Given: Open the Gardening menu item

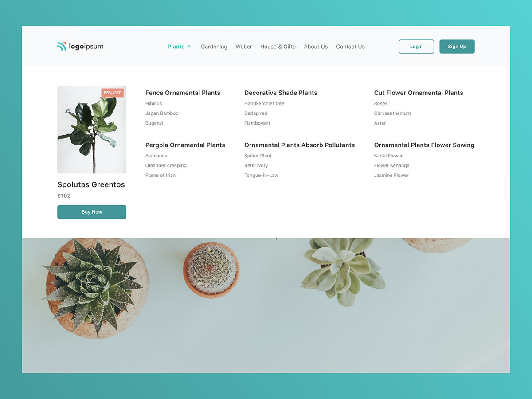Looking at the screenshot, I should click(214, 47).
